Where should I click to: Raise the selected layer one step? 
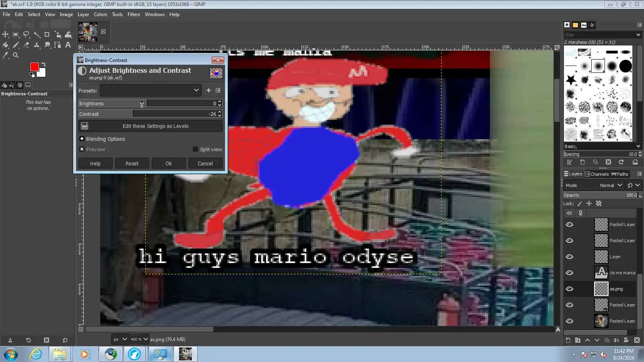[587, 340]
